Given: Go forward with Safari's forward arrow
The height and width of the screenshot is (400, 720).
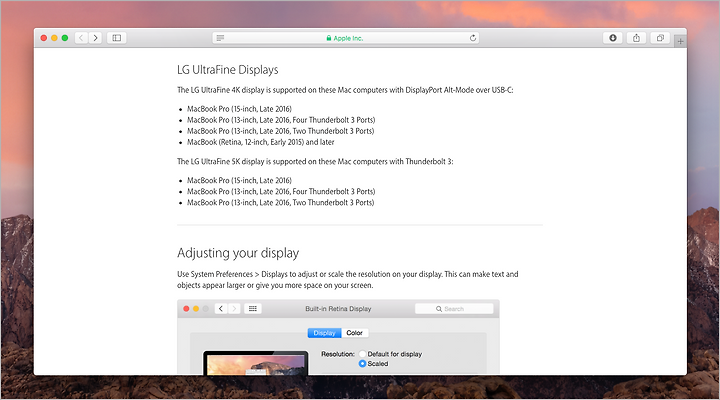Looking at the screenshot, I should coord(95,38).
